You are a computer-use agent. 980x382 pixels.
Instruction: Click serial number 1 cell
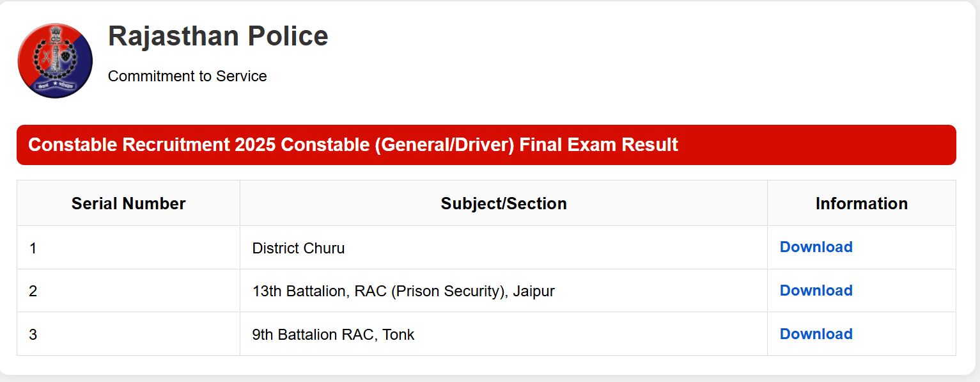[33, 248]
